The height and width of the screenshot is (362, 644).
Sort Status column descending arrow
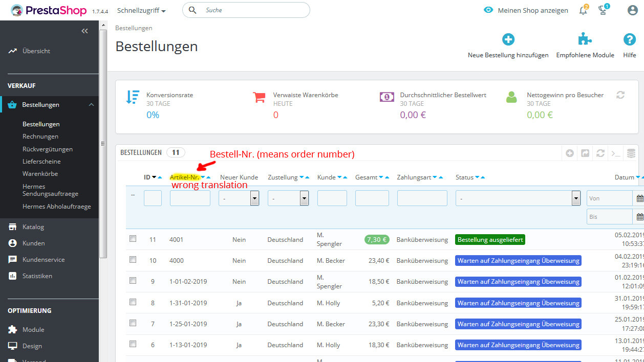[x=477, y=177]
